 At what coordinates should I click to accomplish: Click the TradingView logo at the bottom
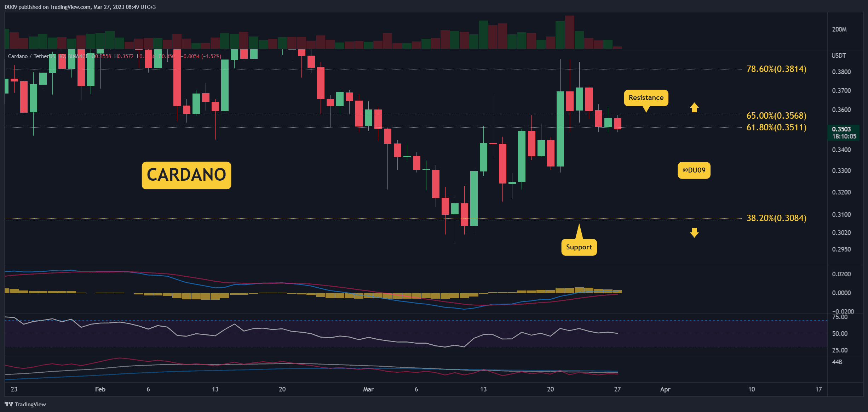click(25, 404)
